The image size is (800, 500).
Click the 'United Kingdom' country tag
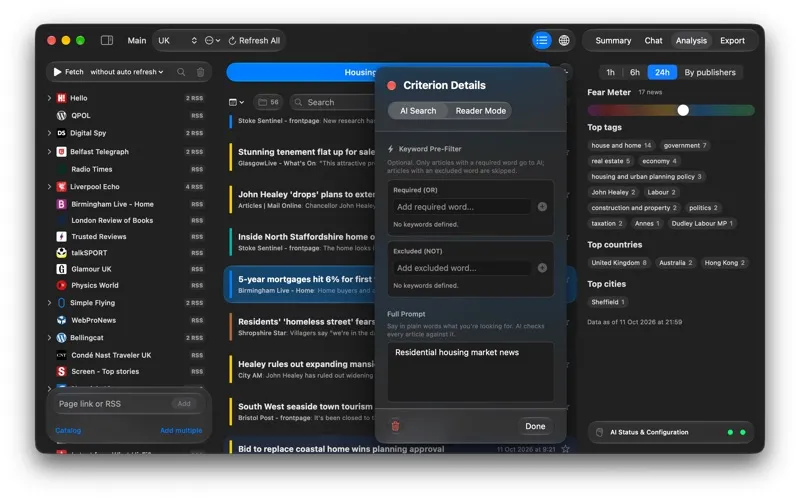(619, 263)
